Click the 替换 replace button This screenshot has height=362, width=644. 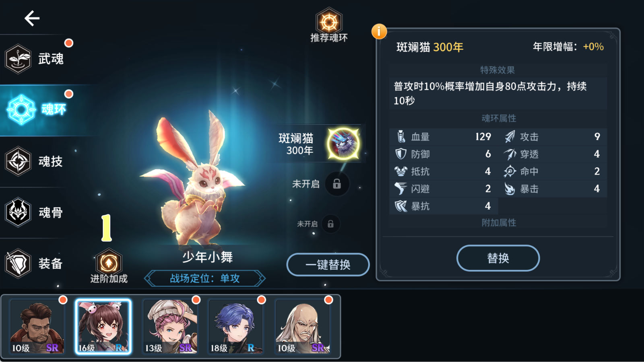coord(498,258)
